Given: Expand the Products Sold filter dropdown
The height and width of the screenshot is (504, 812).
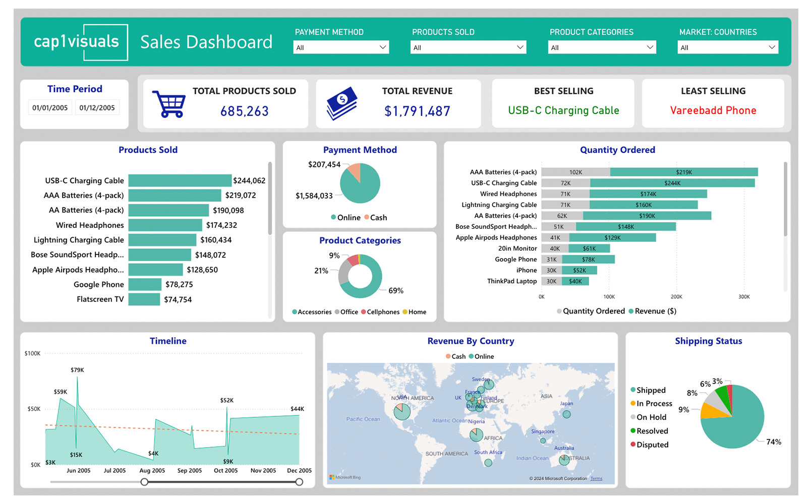Looking at the screenshot, I should point(468,47).
